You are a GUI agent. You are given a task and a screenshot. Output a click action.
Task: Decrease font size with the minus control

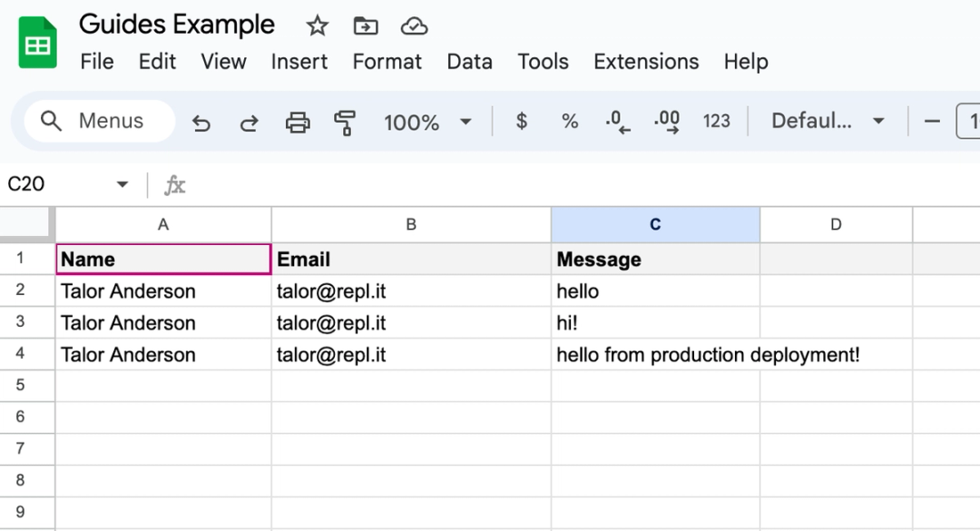(x=932, y=120)
